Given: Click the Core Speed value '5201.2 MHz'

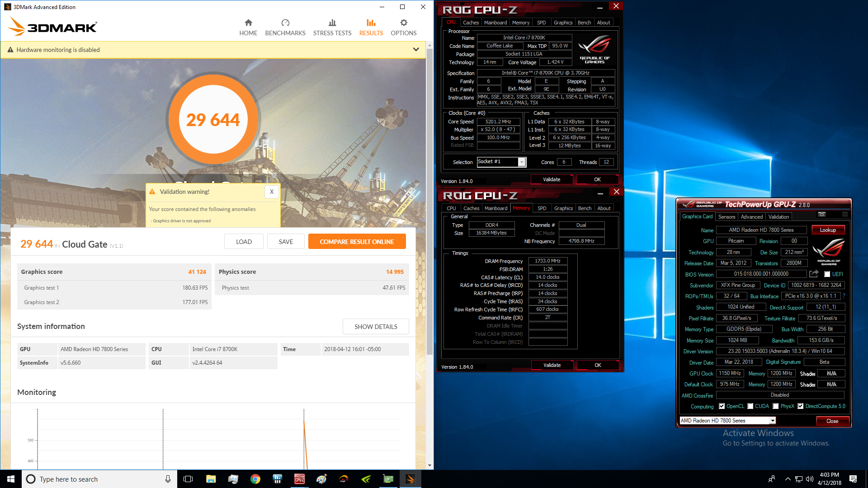Looking at the screenshot, I should tap(498, 122).
